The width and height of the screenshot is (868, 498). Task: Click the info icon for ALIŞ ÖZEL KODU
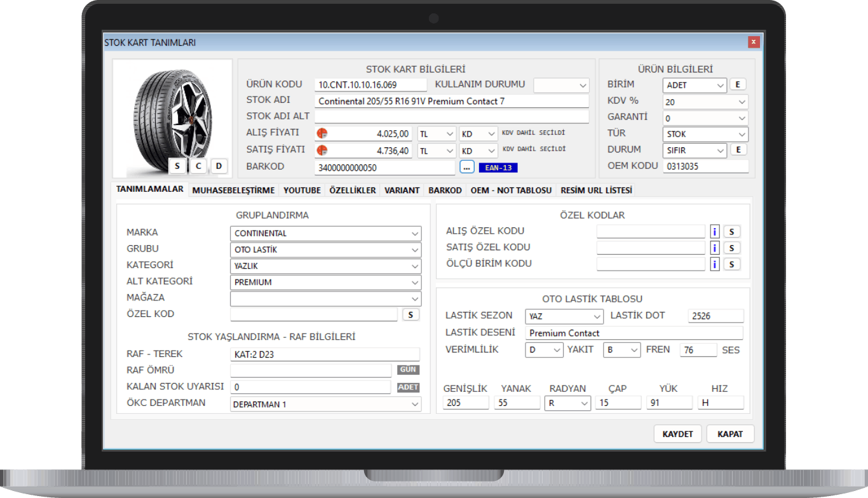(714, 232)
